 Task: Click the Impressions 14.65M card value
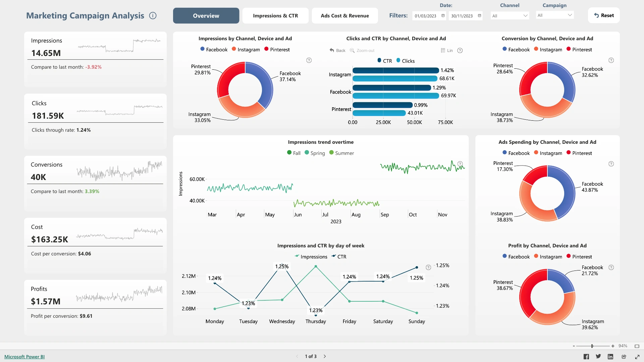click(46, 53)
